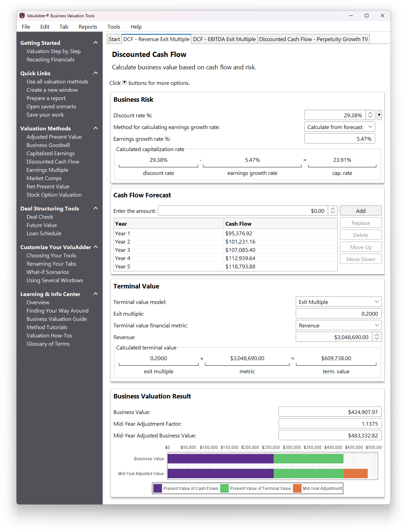Select DCF - Revenue Exit Multiple tab
The height and width of the screenshot is (532, 407).
tap(156, 39)
